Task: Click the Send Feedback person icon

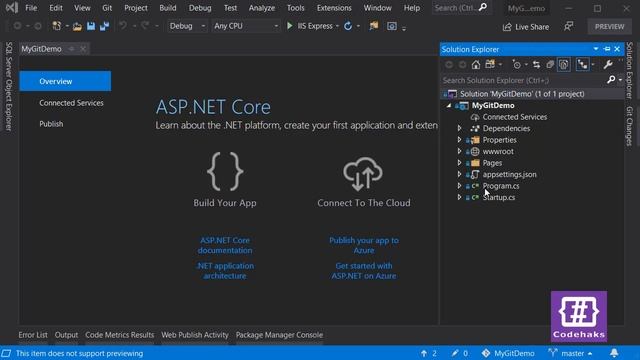Action: (x=568, y=27)
